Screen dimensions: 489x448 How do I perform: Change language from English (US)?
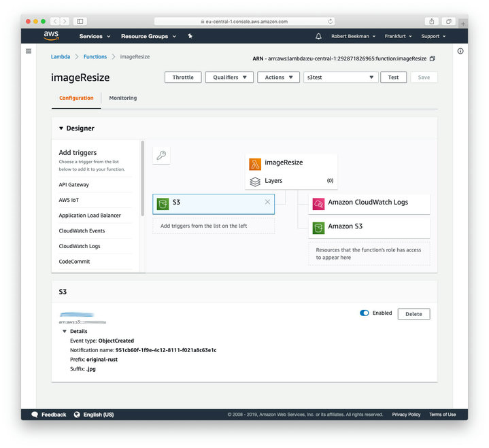pyautogui.click(x=98, y=414)
